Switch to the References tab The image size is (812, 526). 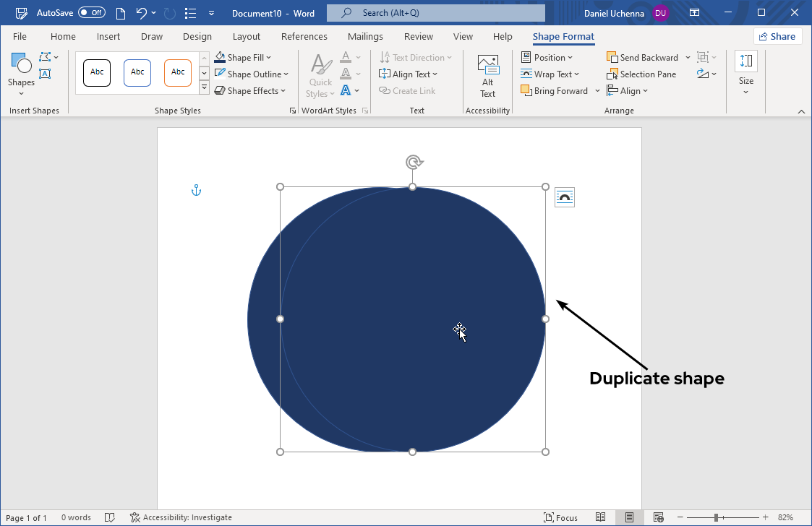click(x=304, y=37)
